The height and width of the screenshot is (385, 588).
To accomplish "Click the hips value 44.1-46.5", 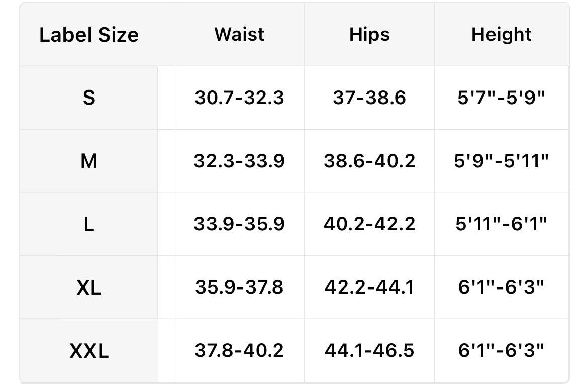I will pyautogui.click(x=369, y=351).
